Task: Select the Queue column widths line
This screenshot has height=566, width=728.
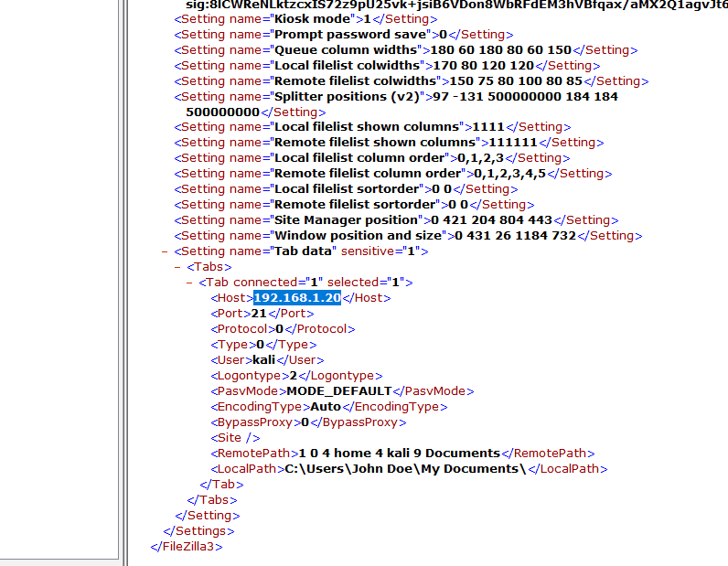Action: click(x=406, y=49)
